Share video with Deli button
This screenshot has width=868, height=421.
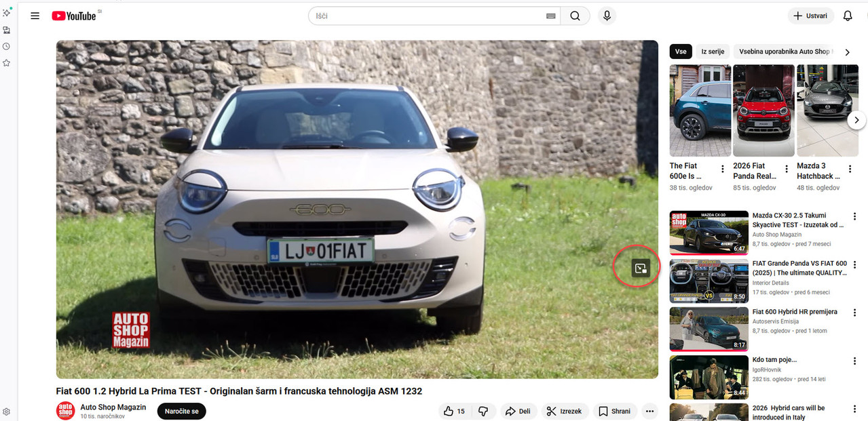pos(519,411)
